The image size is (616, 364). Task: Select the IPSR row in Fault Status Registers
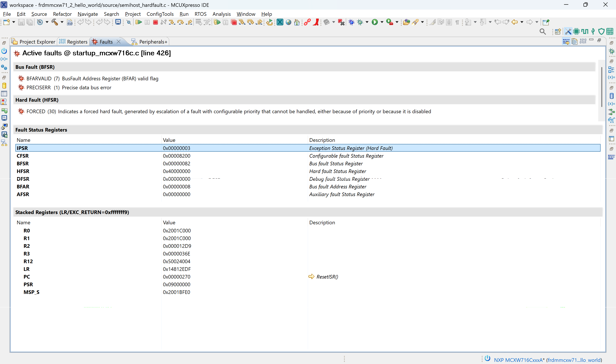[308, 148]
